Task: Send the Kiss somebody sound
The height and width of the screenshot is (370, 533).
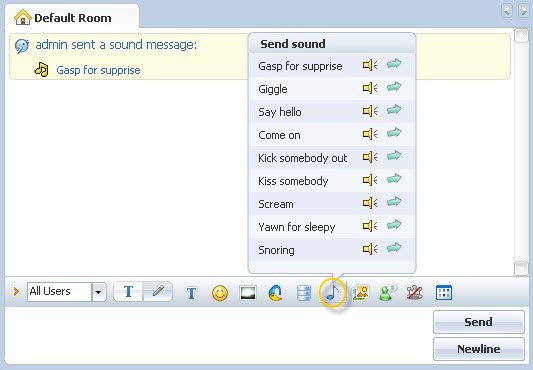Action: click(x=394, y=179)
